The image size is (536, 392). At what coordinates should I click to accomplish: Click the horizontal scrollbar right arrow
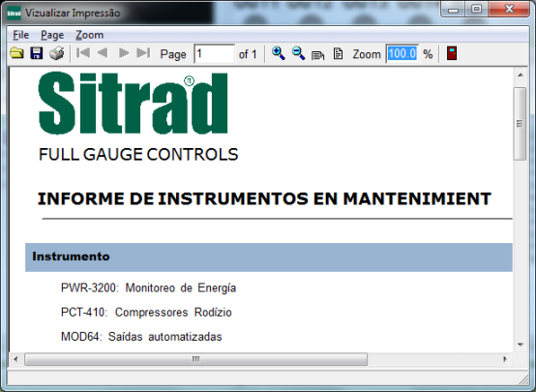(x=505, y=359)
